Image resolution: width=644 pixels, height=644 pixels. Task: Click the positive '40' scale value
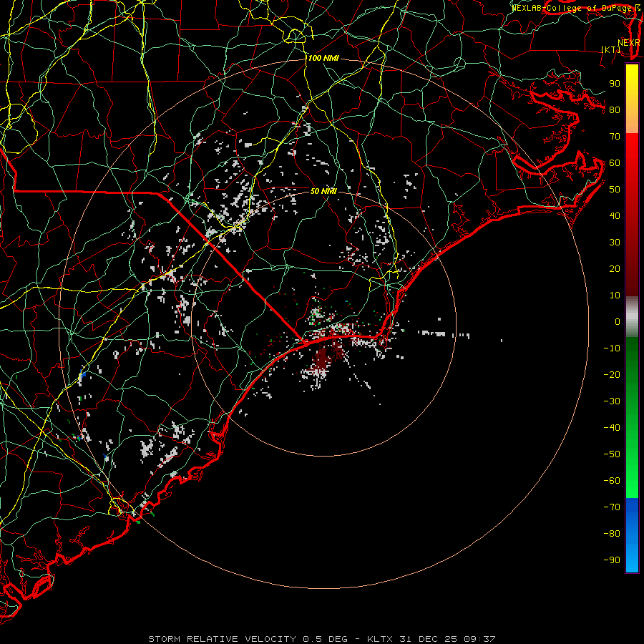(x=615, y=216)
